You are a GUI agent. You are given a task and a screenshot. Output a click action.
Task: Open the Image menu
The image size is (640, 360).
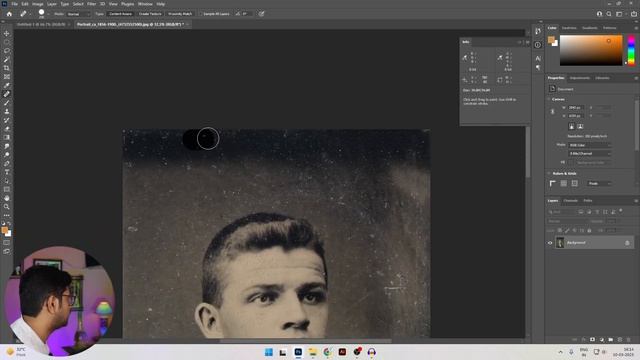click(x=38, y=4)
